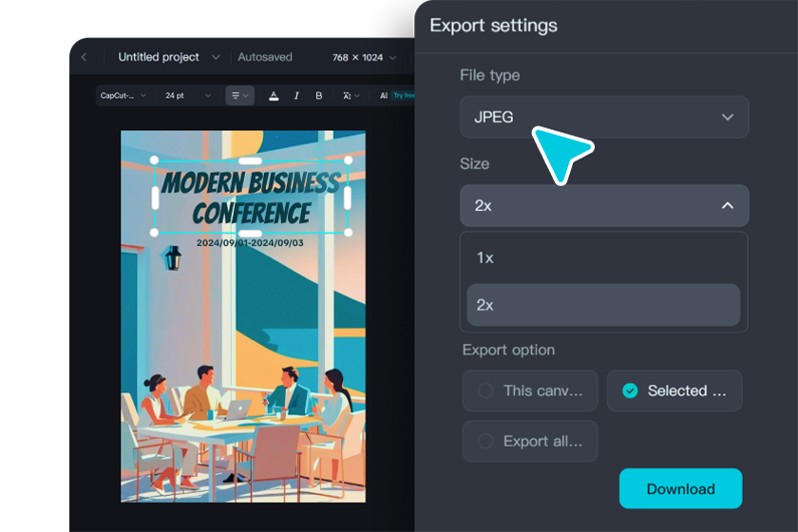Open the CapCut font family dropdown
This screenshot has height=532, width=798.
(123, 95)
